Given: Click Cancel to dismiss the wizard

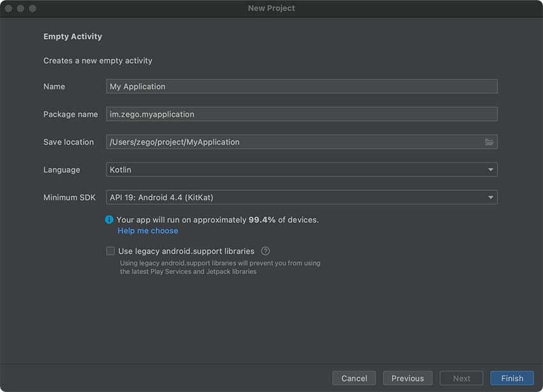Looking at the screenshot, I should pyautogui.click(x=354, y=378).
